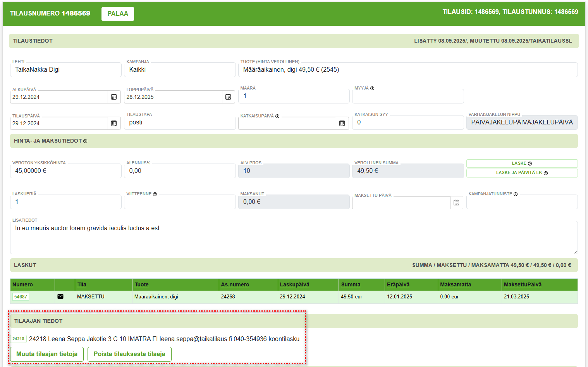588x367 pixels.
Task: Open the Tilauspäivä calendar picker
Action: 114,123
